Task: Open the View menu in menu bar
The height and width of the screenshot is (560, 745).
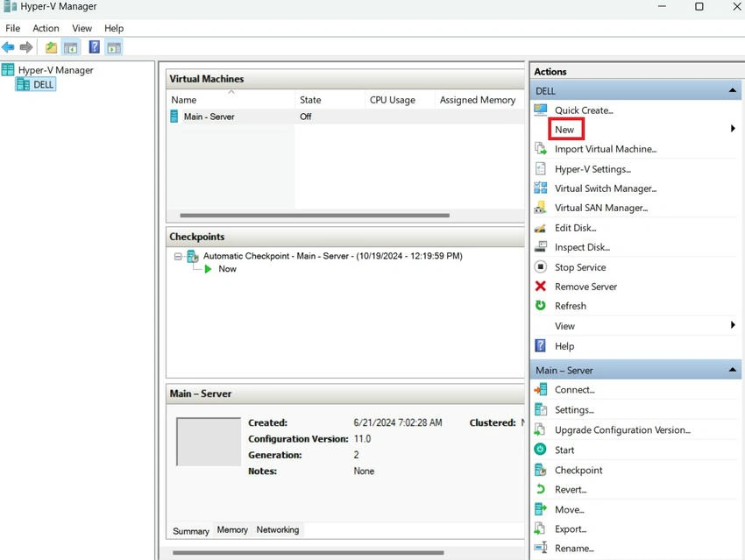Action: [82, 28]
